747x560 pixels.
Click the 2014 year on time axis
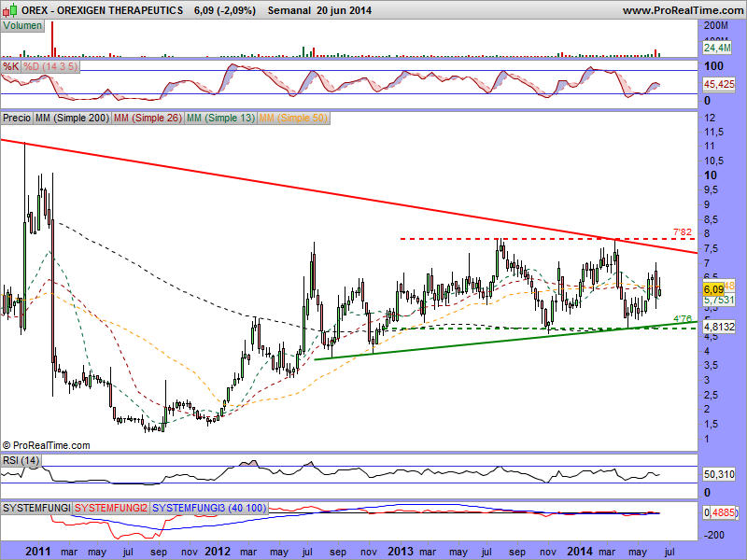click(x=580, y=552)
